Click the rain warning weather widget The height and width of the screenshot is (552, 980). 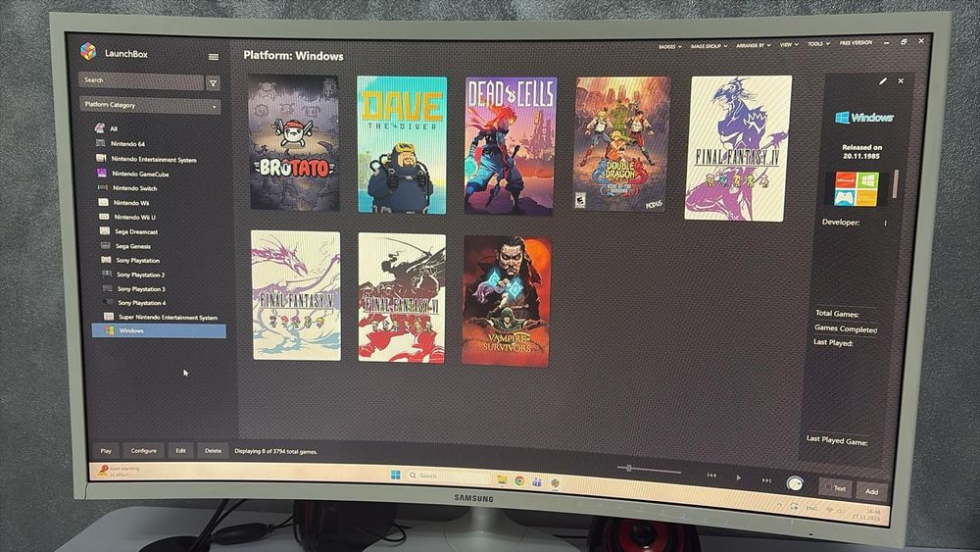click(119, 471)
